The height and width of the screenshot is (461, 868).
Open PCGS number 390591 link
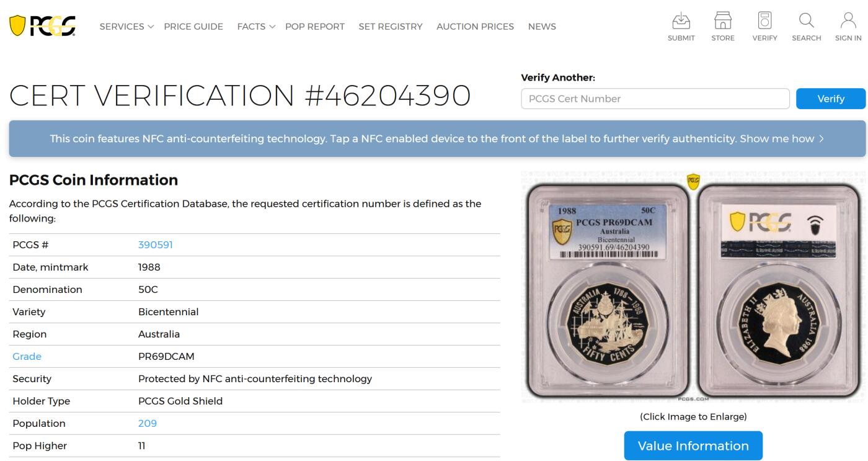click(x=155, y=245)
